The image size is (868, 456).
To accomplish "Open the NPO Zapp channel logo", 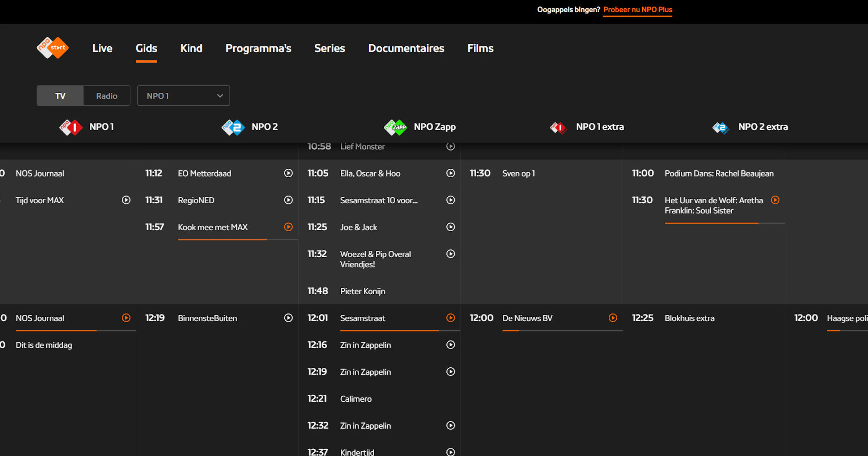I will [x=395, y=127].
